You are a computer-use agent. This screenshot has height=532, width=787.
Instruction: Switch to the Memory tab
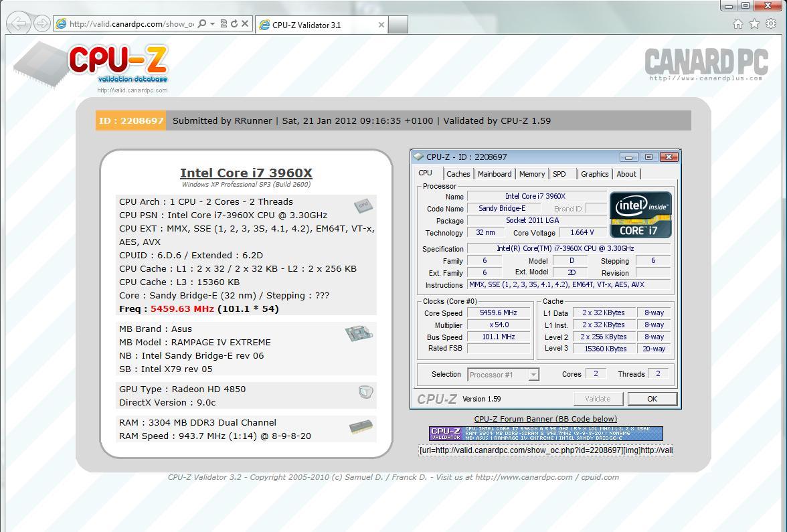click(x=532, y=174)
